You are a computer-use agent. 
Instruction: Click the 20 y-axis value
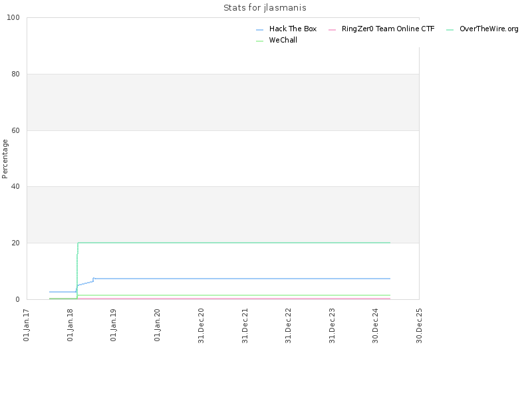(x=15, y=243)
